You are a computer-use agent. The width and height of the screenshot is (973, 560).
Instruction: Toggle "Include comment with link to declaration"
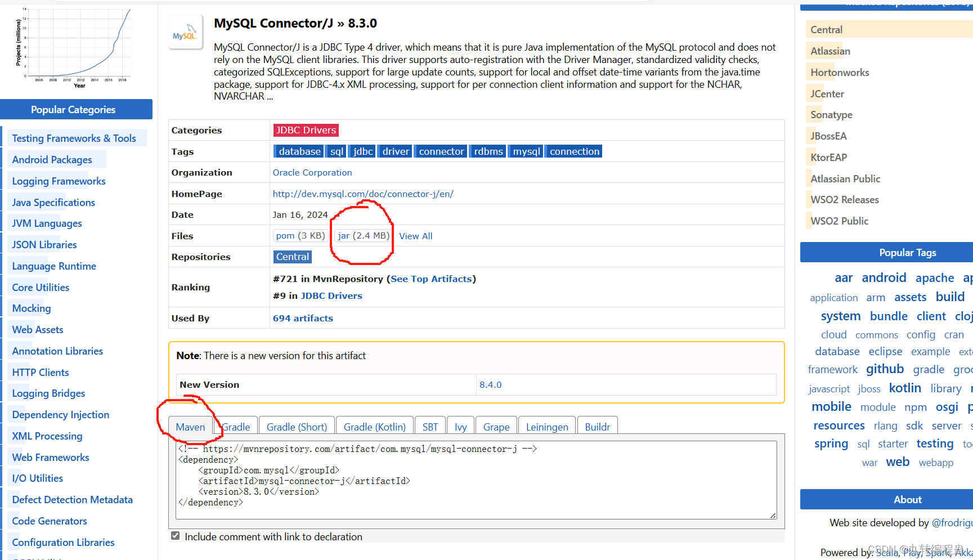[x=175, y=535]
